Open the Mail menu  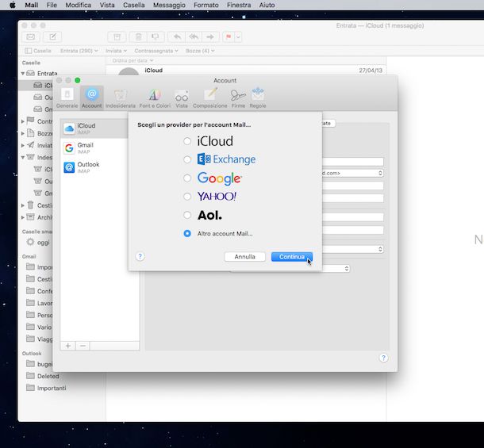point(31,5)
